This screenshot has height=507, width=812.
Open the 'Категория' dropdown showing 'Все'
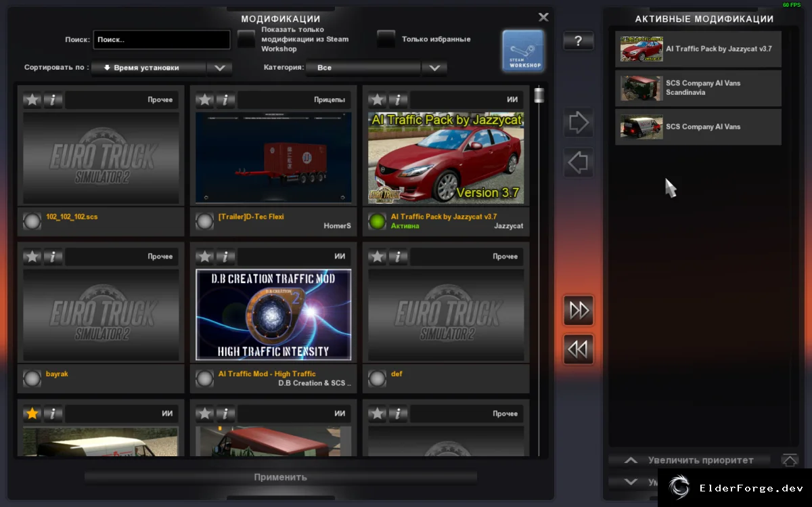coord(376,68)
